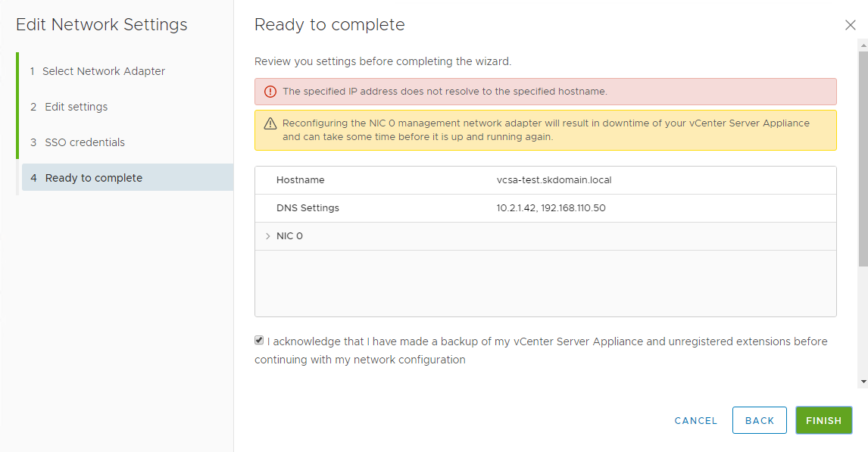Image resolution: width=868 pixels, height=452 pixels.
Task: Click the FINISH button
Action: (x=824, y=420)
